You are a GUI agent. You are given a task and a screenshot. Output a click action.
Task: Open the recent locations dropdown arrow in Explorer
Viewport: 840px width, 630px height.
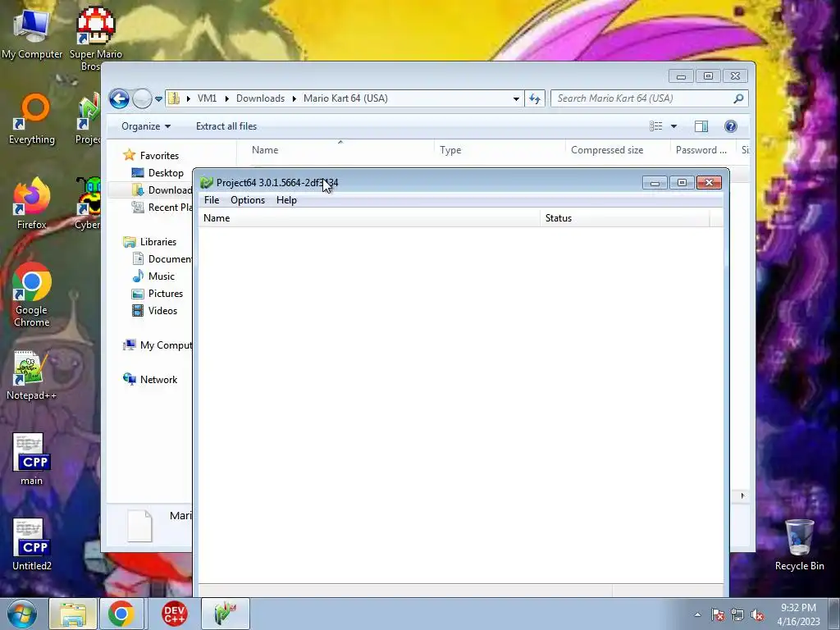coord(158,99)
